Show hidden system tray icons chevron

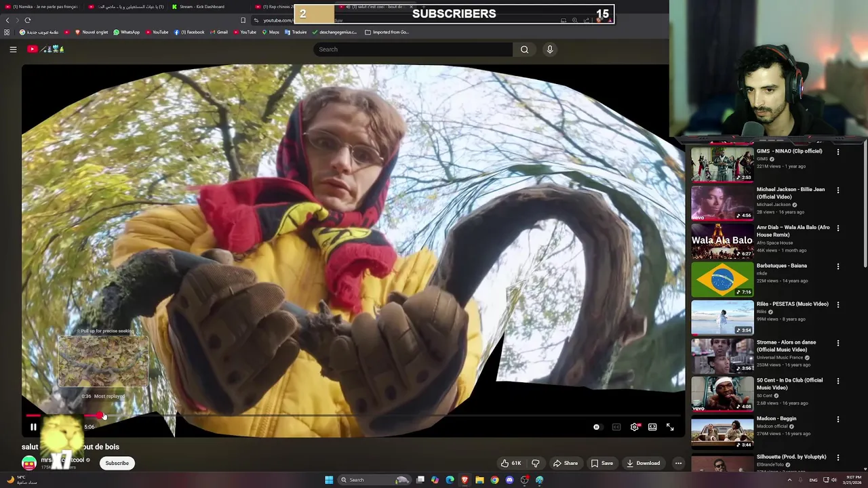pyautogui.click(x=789, y=480)
